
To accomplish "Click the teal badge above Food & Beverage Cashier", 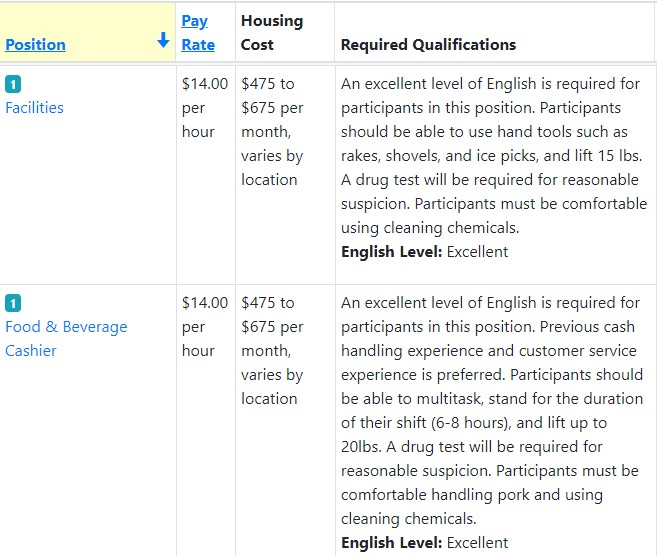I will pos(13,303).
